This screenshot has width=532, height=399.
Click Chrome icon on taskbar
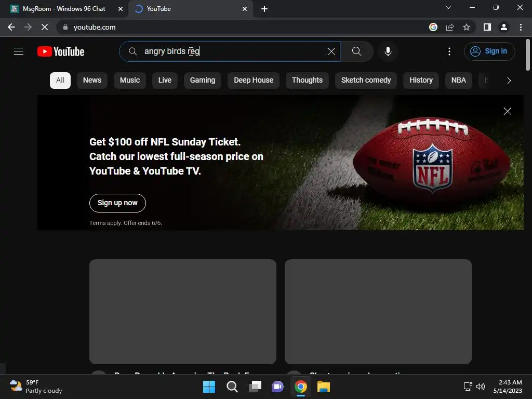[301, 387]
